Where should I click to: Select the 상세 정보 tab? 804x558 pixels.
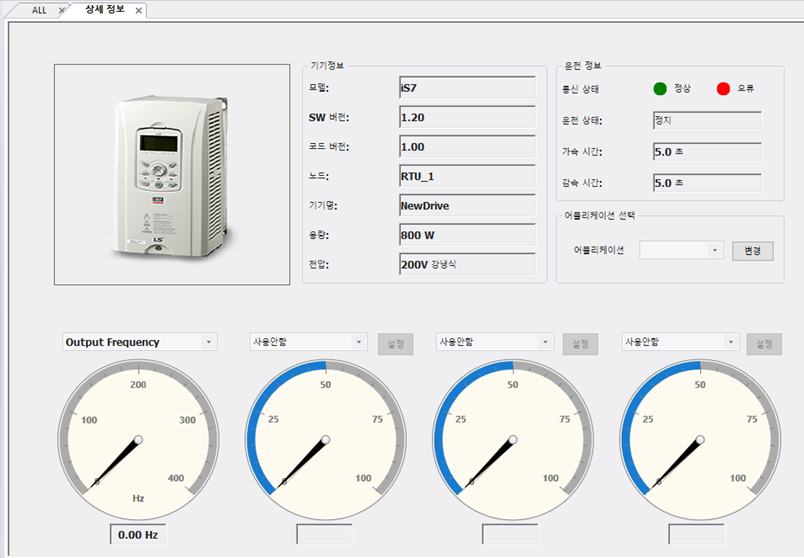[104, 10]
